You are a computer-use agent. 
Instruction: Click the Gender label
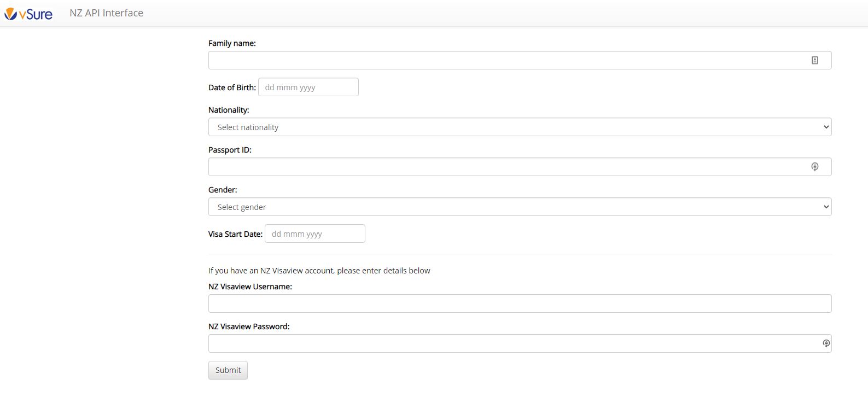coord(223,190)
